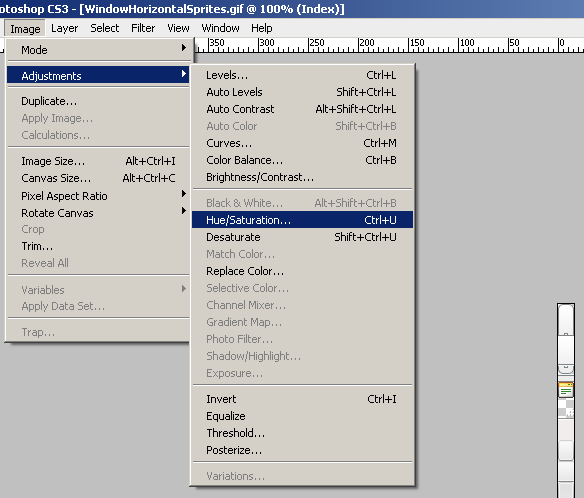Apply Auto Levels adjustment
Screen dimensions: 584x498
point(302,92)
